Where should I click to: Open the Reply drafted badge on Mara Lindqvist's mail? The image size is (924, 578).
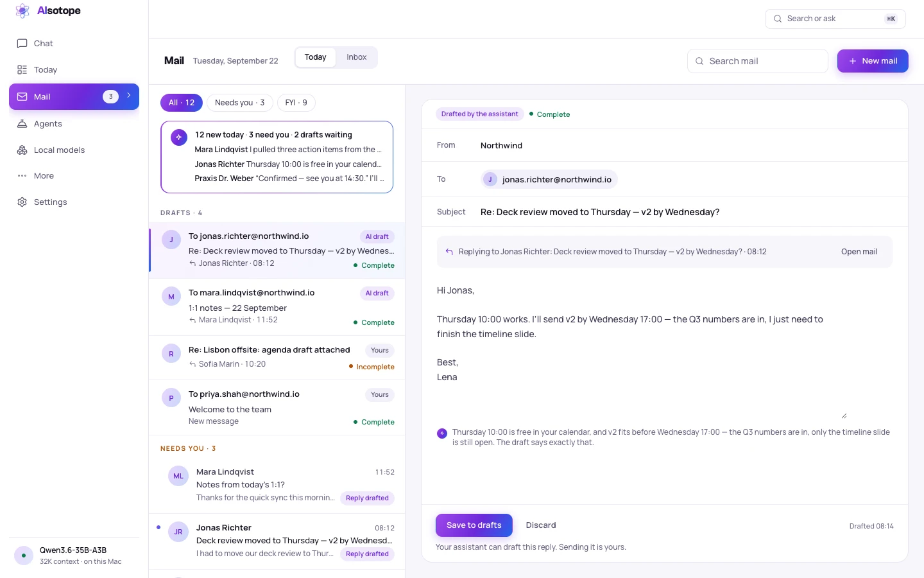point(367,498)
